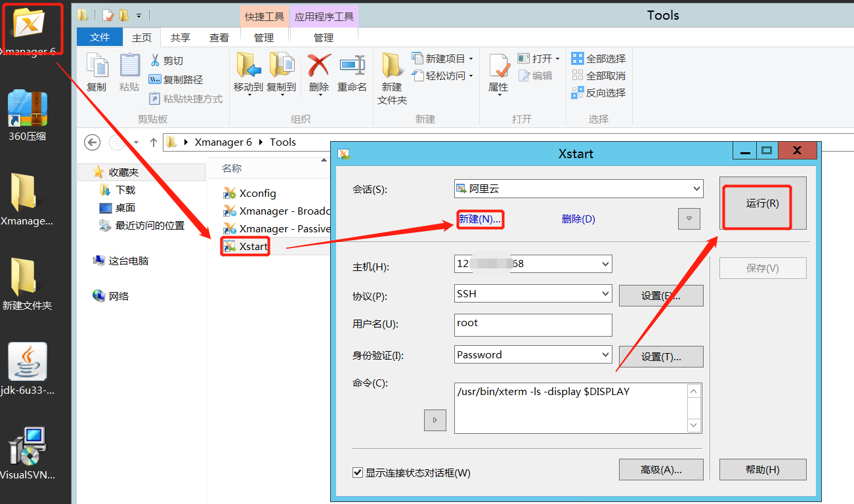Select 桌面 in the navigation pane
Screen dimensions: 854x504
pos(118,208)
